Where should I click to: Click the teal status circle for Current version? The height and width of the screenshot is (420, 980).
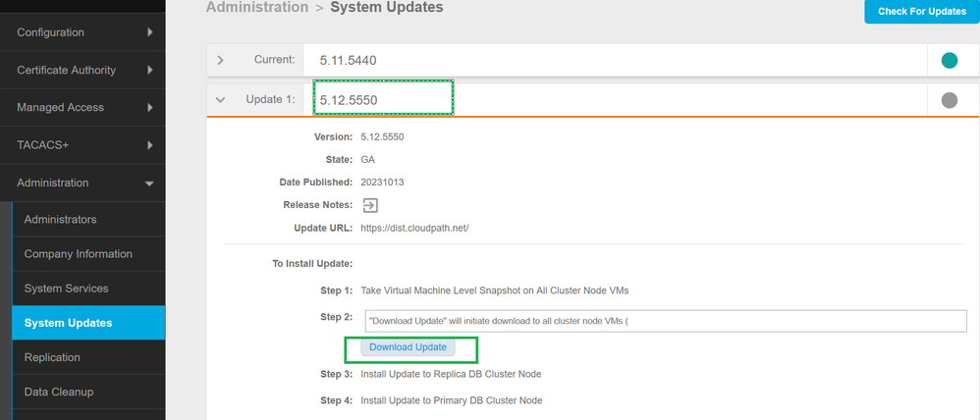[x=949, y=61]
